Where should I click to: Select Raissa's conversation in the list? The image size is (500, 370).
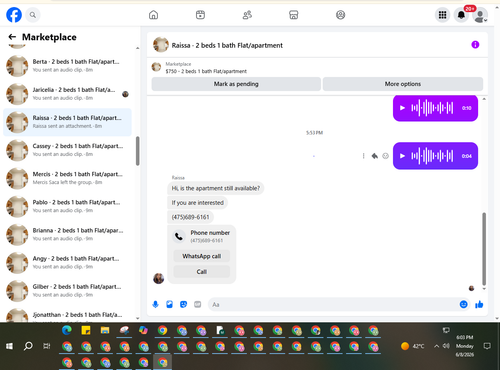click(67, 122)
